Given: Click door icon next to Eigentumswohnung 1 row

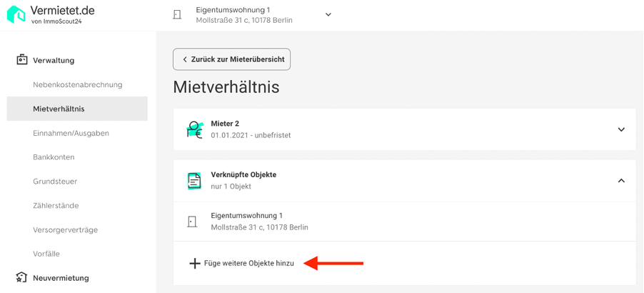Looking at the screenshot, I should pos(192,222).
